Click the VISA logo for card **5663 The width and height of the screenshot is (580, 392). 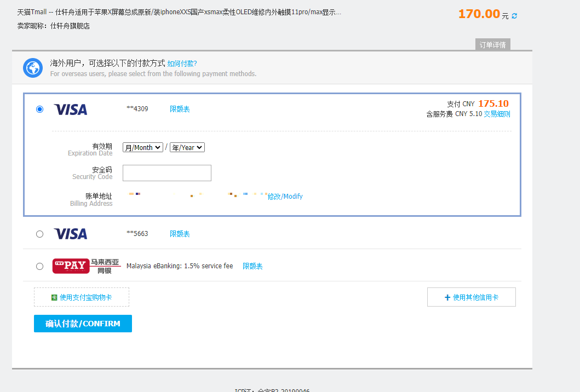click(x=71, y=234)
